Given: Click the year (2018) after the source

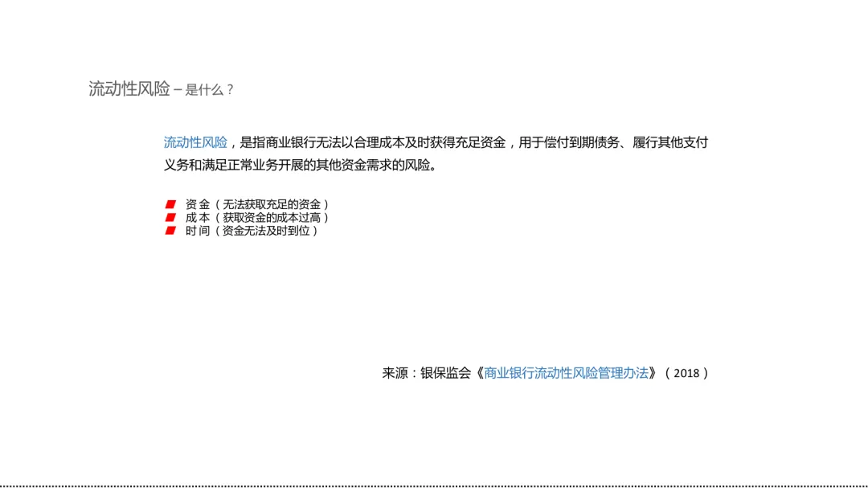Looking at the screenshot, I should click(686, 373).
